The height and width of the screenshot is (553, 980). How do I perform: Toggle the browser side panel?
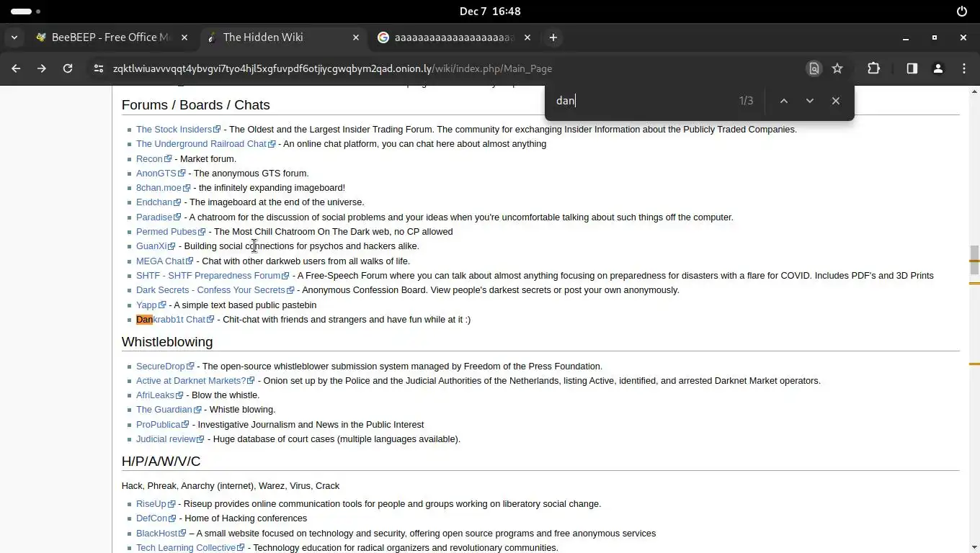(x=912, y=68)
